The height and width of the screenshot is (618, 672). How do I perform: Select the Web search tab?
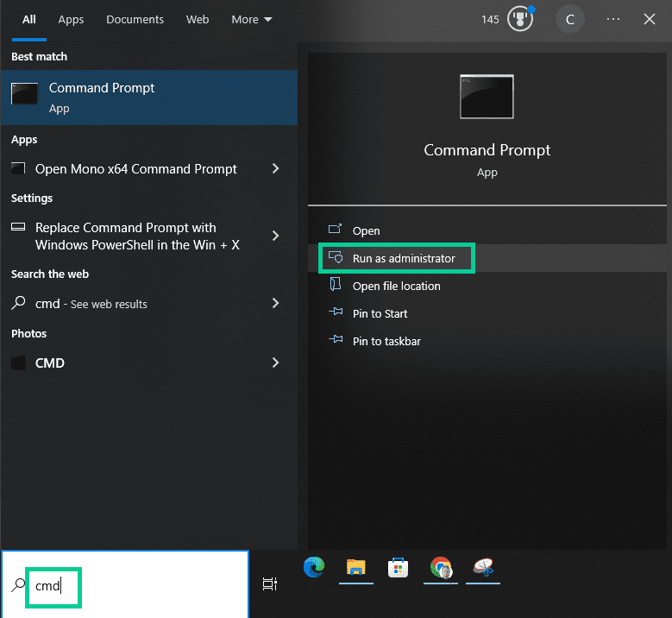(x=198, y=19)
